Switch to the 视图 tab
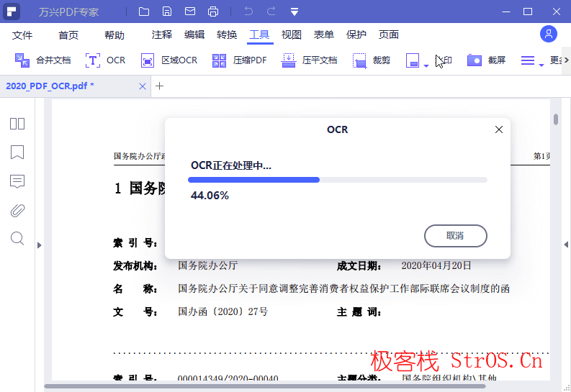 point(292,35)
